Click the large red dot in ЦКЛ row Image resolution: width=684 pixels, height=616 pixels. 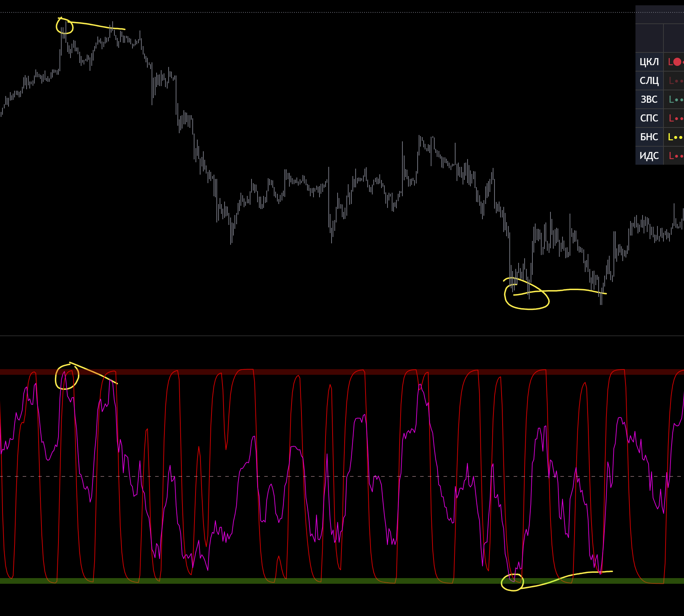point(677,62)
